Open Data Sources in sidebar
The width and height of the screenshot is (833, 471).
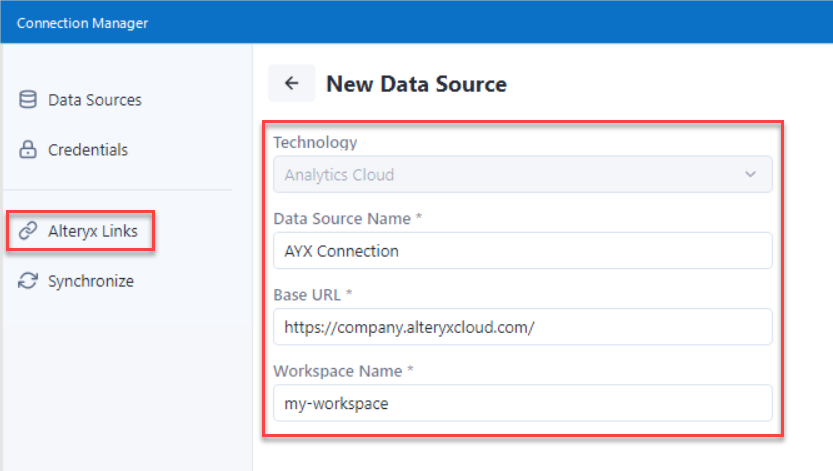point(95,100)
